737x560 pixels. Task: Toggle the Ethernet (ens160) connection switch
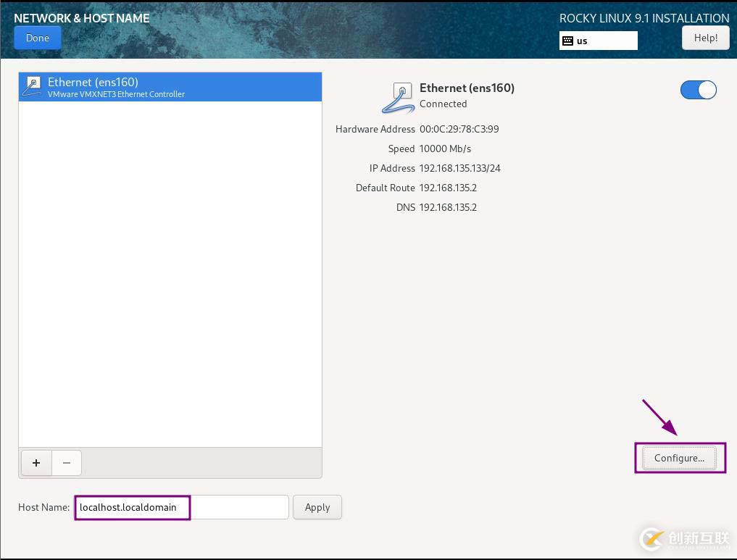[698, 90]
